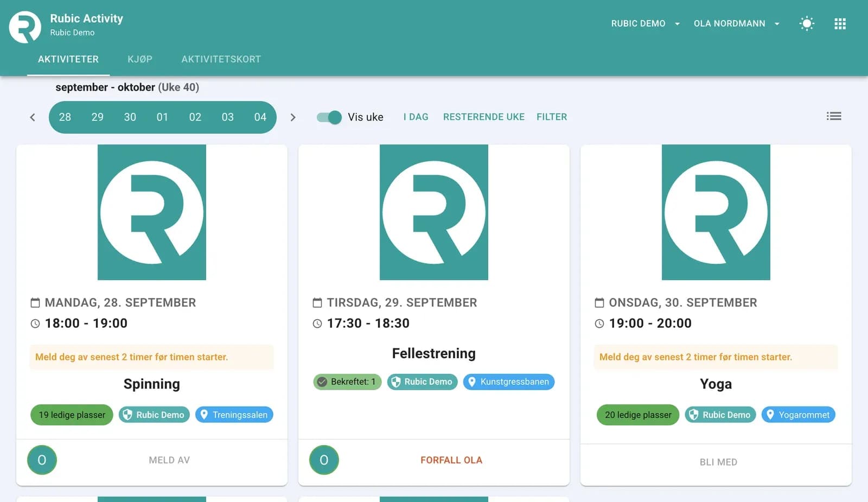The width and height of the screenshot is (868, 502).
Task: Open the AKTIVITETSKORT tab
Action: click(x=221, y=59)
